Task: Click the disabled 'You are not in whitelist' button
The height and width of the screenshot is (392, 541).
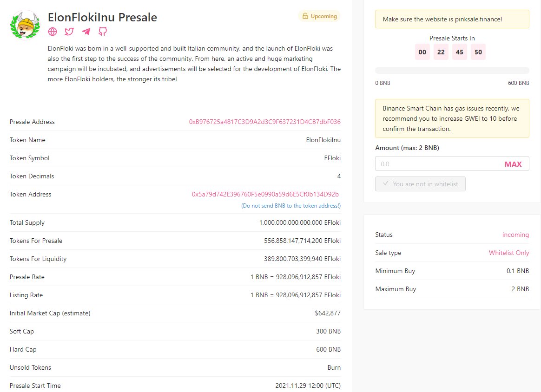Action: (x=420, y=184)
